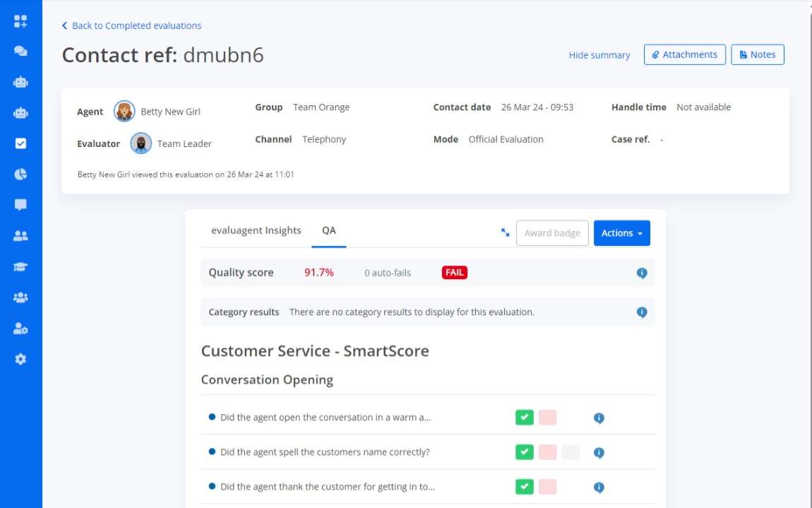812x508 pixels.
Task: Click the 'Telephony' channel value
Action: click(324, 139)
